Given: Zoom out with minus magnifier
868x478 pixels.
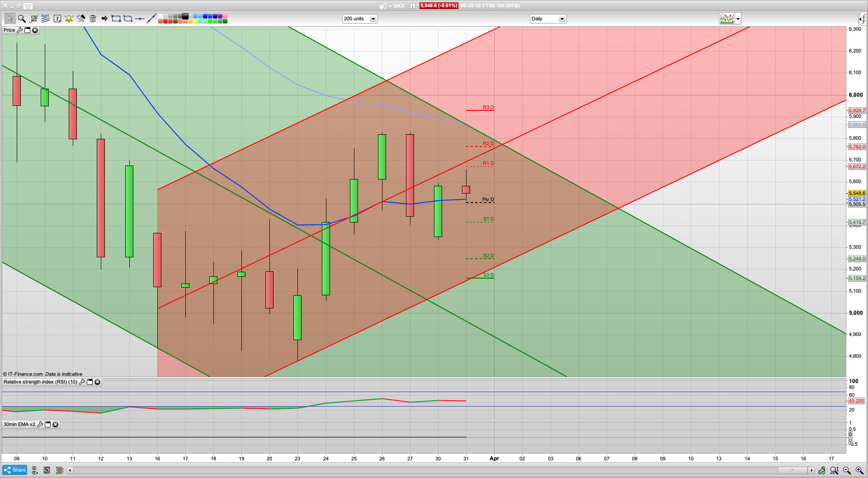Looking at the screenshot, I should [847, 470].
